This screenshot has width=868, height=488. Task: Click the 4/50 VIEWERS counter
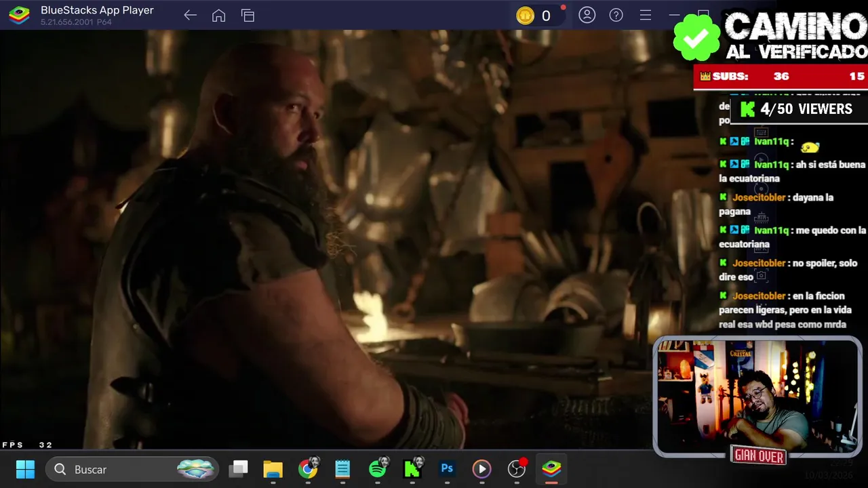798,109
